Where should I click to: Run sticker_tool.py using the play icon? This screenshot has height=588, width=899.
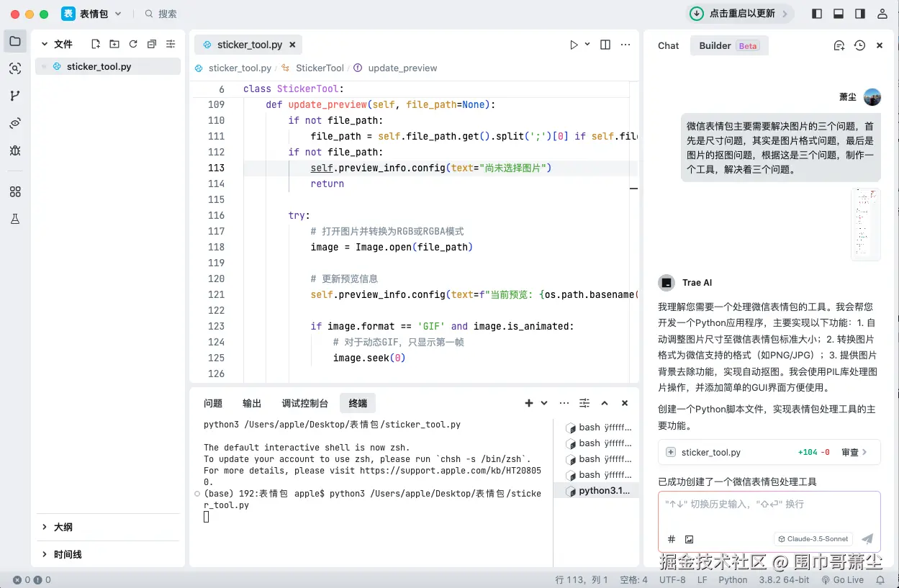(573, 44)
